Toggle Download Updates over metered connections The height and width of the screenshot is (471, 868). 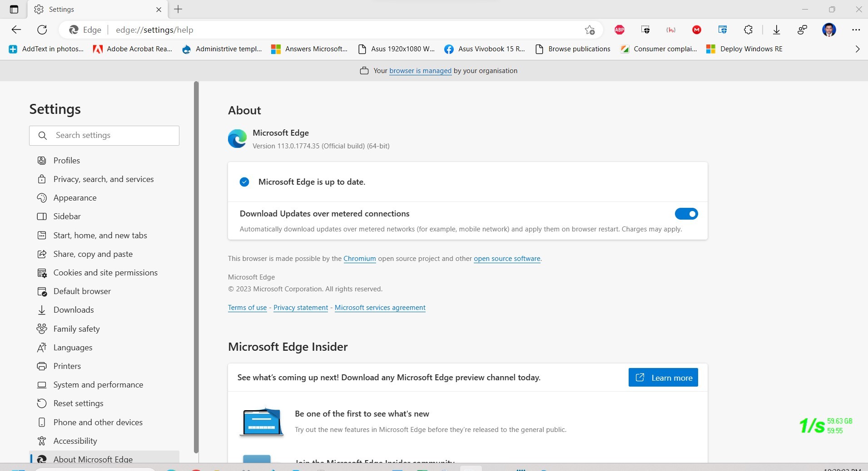pyautogui.click(x=686, y=214)
